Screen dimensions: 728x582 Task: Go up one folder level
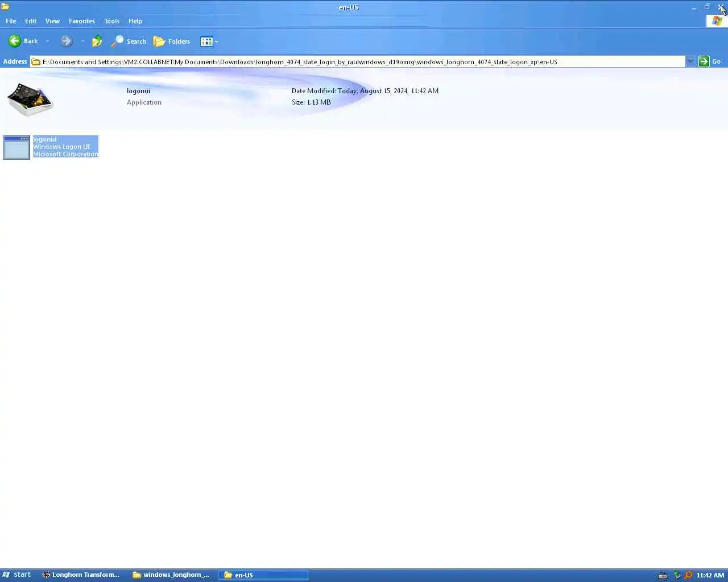97,41
